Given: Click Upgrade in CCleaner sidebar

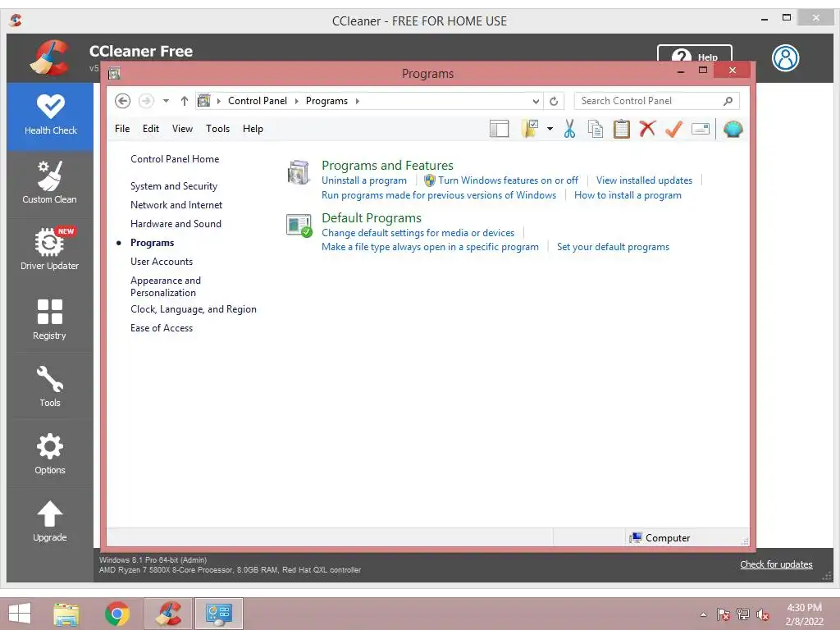Looking at the screenshot, I should pyautogui.click(x=49, y=521).
